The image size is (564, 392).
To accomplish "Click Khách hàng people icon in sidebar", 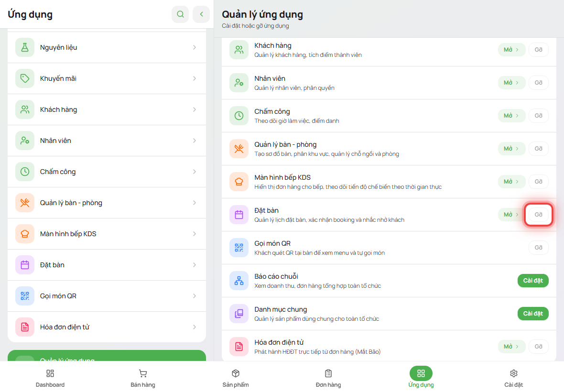I will click(25, 109).
